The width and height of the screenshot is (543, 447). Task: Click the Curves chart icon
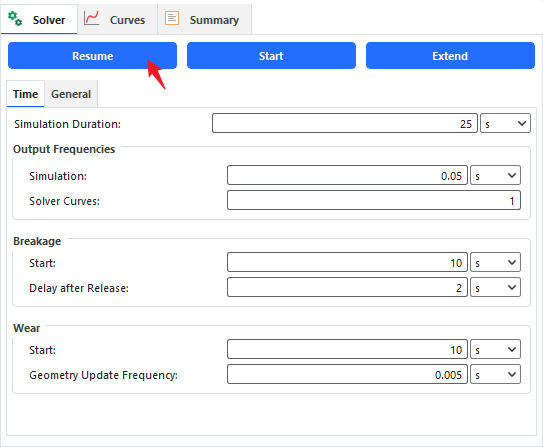(91, 18)
